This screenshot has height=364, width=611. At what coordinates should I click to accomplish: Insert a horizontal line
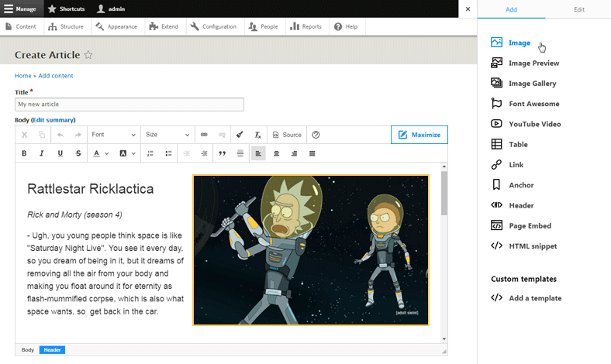[x=240, y=153]
